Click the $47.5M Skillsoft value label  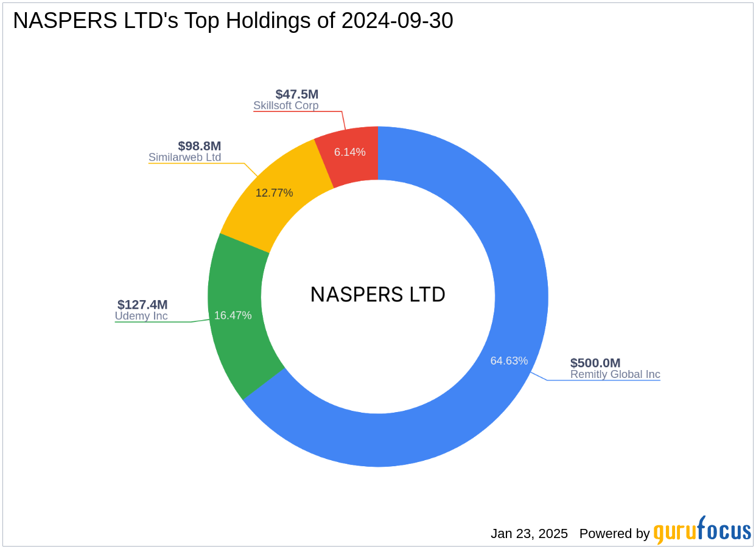(297, 94)
